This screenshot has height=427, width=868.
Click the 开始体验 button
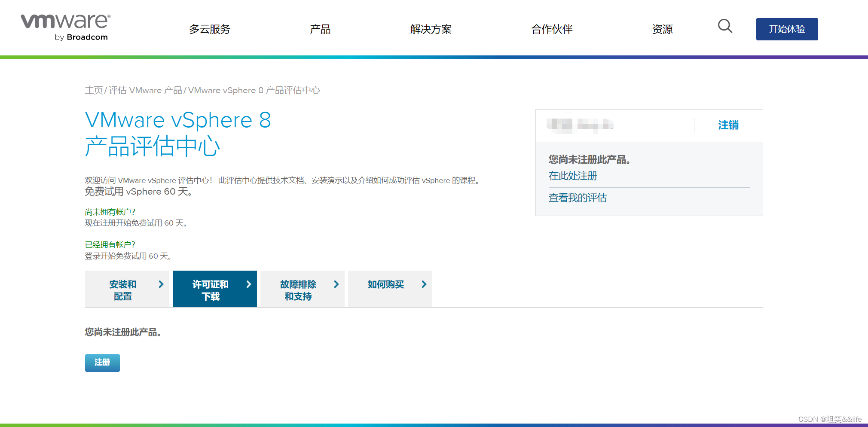click(787, 29)
